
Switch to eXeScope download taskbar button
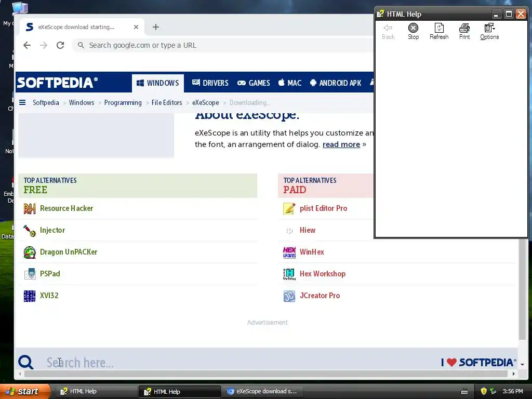coord(262,392)
